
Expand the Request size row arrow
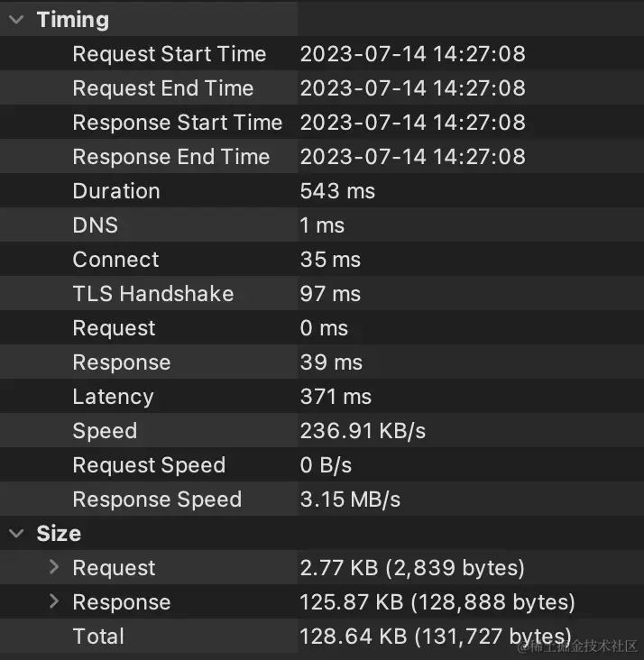(53, 567)
